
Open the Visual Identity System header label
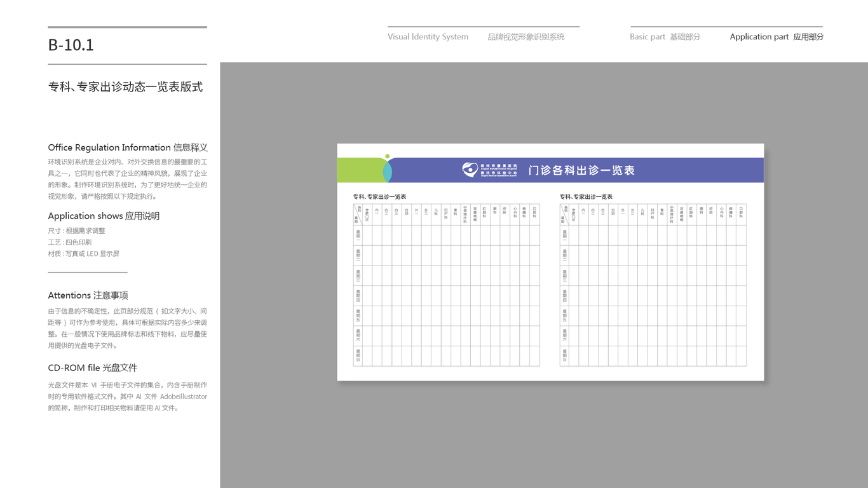tap(428, 37)
